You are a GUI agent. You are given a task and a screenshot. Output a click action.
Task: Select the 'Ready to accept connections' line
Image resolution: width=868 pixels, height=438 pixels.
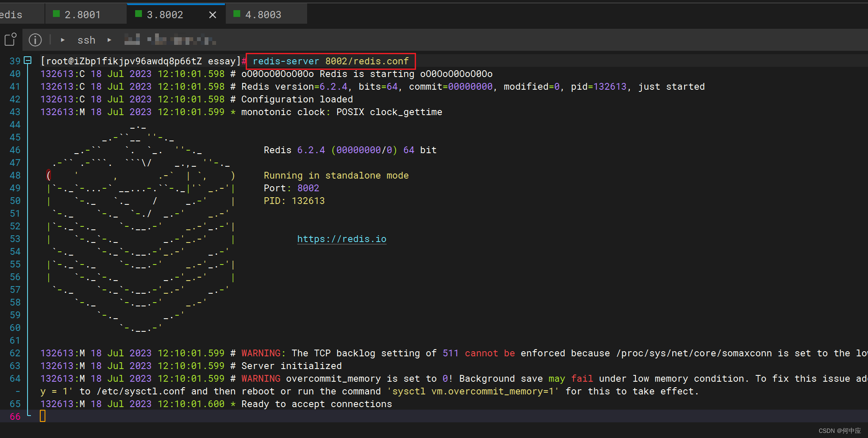pos(216,404)
